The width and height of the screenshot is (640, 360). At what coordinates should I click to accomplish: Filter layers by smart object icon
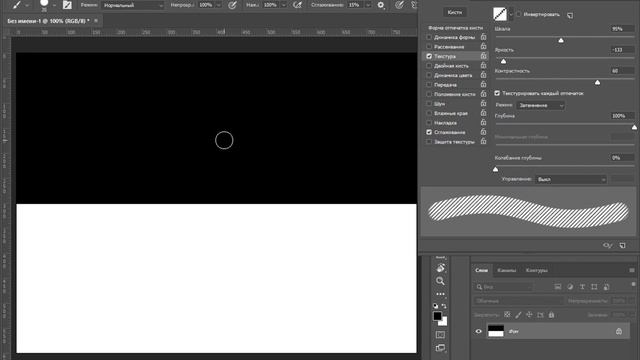(607, 287)
